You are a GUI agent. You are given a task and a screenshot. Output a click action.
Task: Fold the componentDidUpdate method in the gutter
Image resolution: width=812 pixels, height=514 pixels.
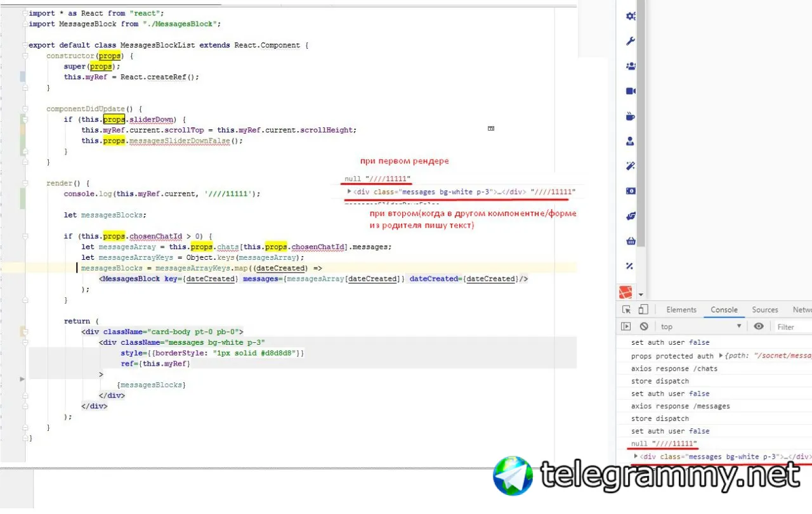[25, 109]
